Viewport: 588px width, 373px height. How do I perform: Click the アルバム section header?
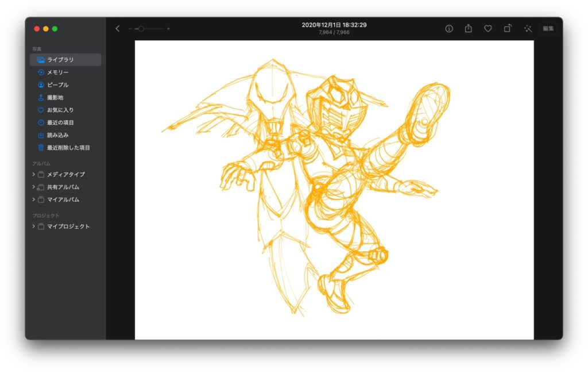click(x=41, y=164)
